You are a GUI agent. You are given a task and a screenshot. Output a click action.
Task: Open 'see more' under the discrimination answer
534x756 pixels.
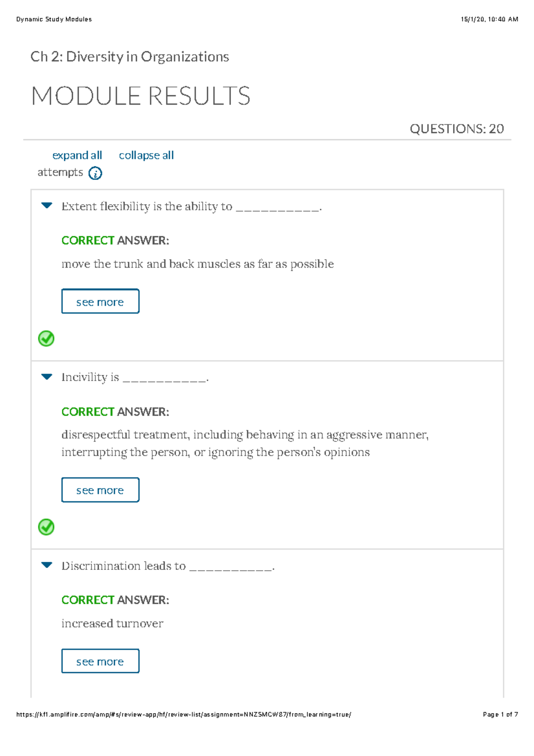pos(100,661)
